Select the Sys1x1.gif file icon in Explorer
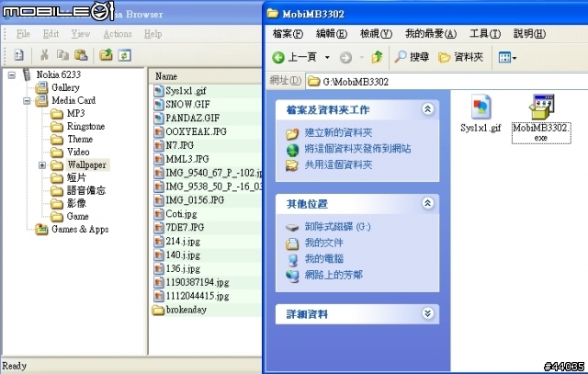 pyautogui.click(x=481, y=107)
